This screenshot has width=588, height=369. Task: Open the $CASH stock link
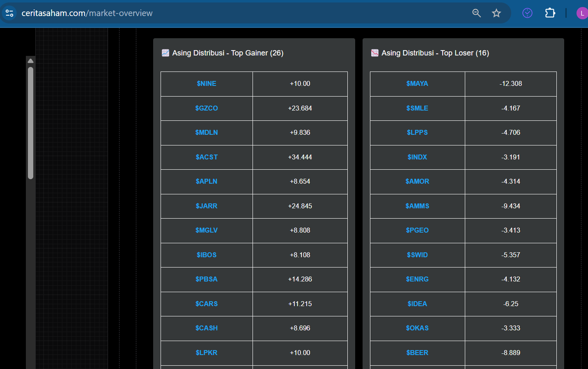pos(207,328)
